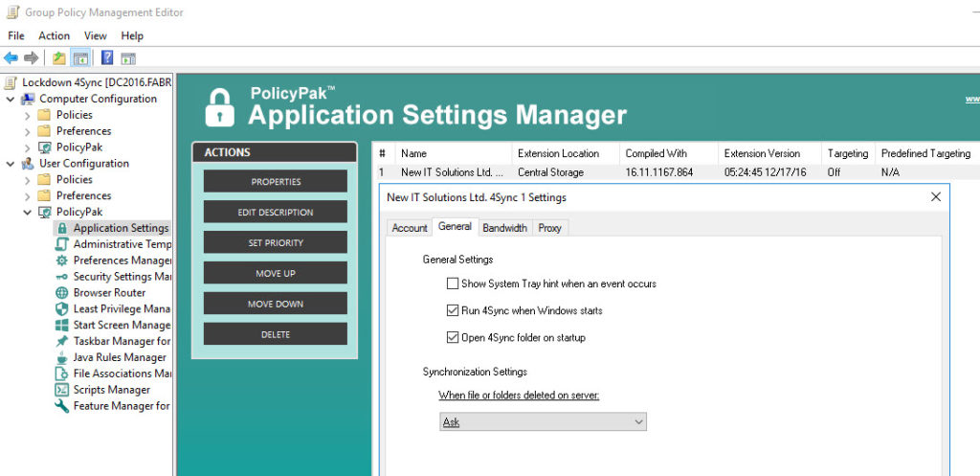The image size is (980, 476).
Task: Switch to the Account tab
Action: [x=410, y=228]
